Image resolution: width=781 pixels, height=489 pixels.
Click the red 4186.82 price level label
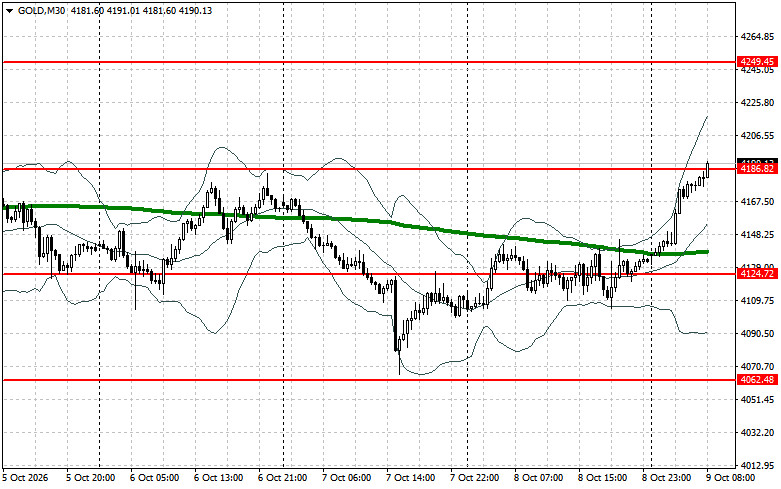coord(757,169)
